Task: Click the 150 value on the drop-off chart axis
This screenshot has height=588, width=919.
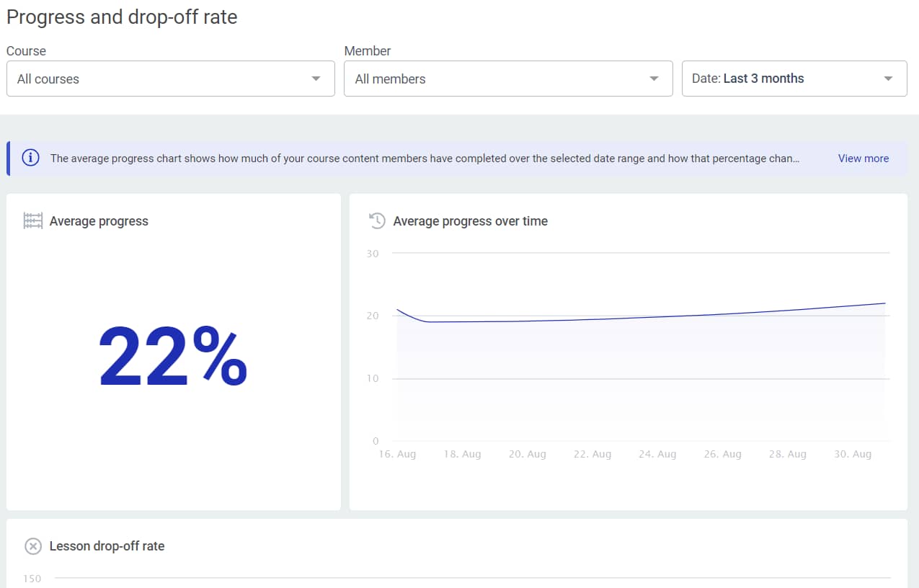Action: 32,579
